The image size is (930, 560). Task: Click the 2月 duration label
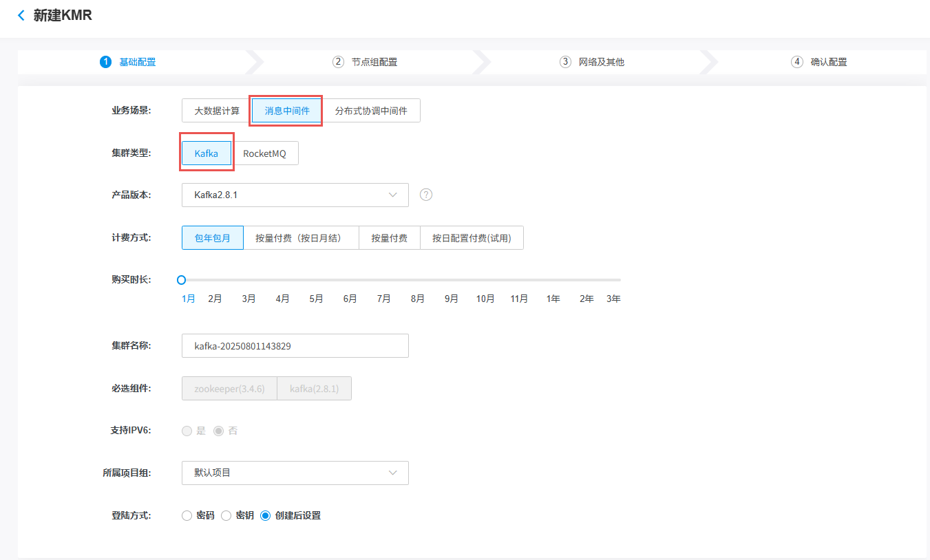[x=215, y=299]
